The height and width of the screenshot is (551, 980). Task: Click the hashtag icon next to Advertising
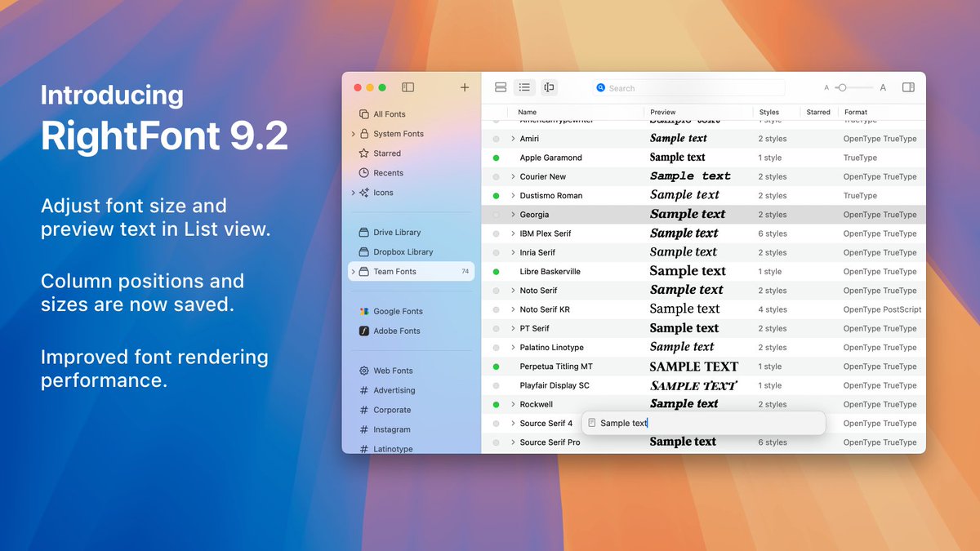(364, 390)
